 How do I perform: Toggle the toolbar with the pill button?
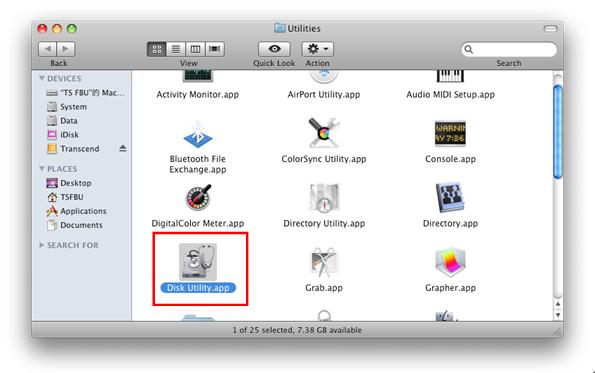point(550,29)
